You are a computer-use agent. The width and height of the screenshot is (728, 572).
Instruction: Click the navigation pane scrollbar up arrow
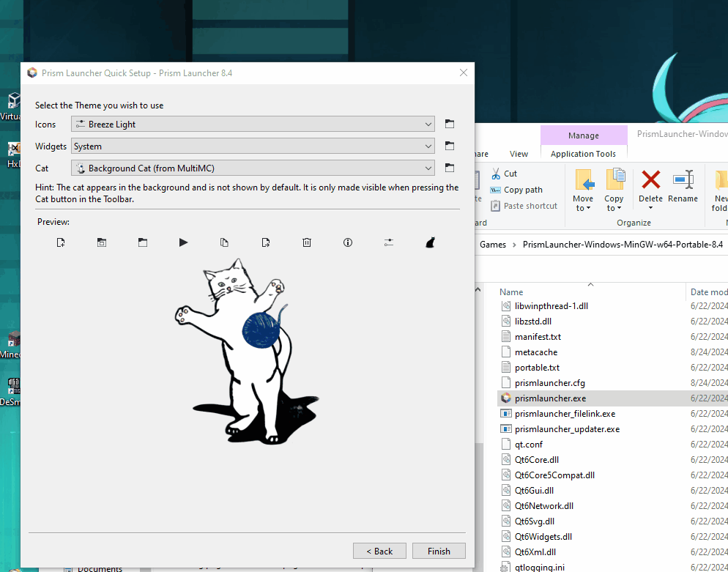coord(478,290)
